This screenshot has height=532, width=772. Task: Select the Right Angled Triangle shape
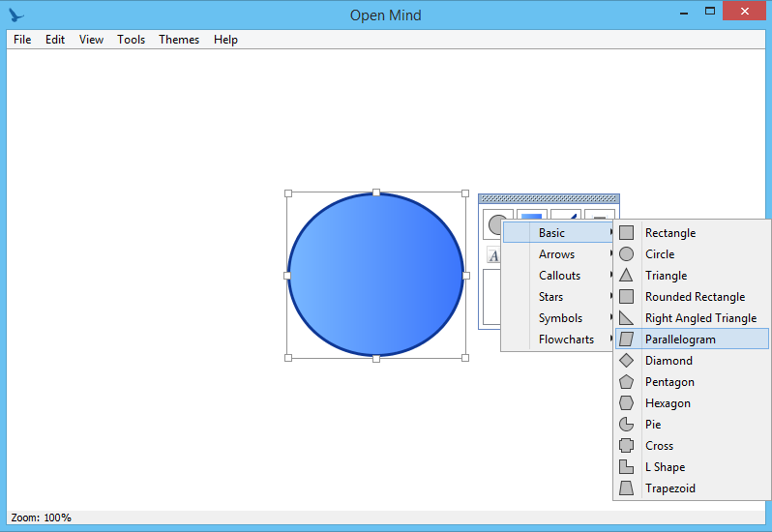point(692,318)
